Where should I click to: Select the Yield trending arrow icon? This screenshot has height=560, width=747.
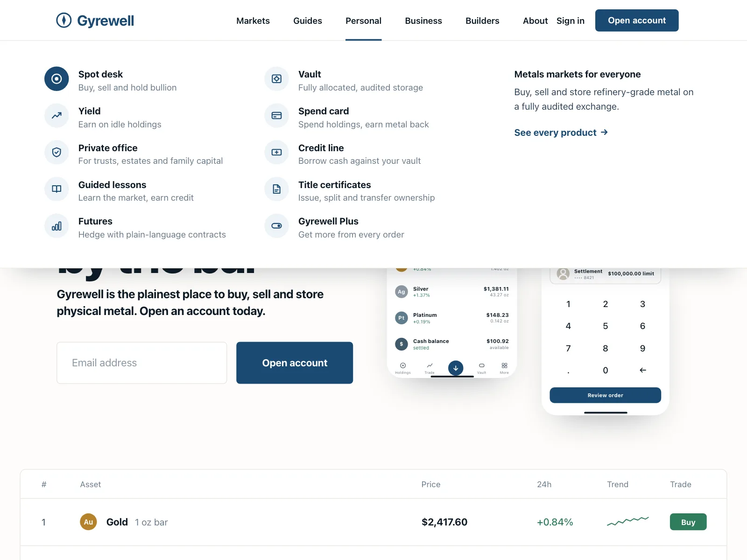coord(56,116)
